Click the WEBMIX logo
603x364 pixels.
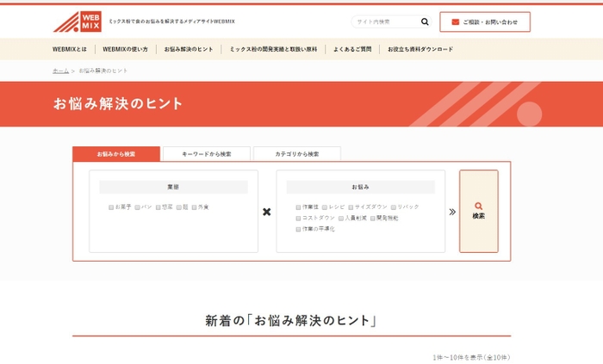pyautogui.click(x=78, y=21)
